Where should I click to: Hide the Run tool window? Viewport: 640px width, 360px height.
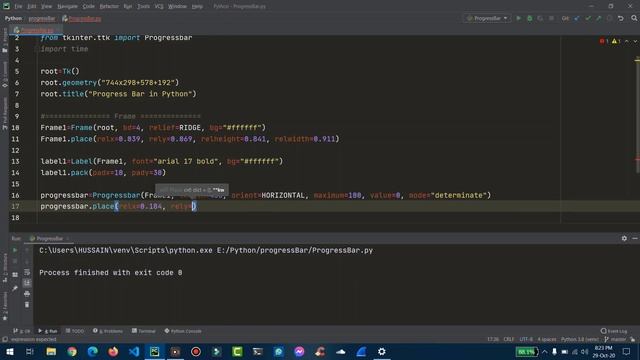coord(635,238)
